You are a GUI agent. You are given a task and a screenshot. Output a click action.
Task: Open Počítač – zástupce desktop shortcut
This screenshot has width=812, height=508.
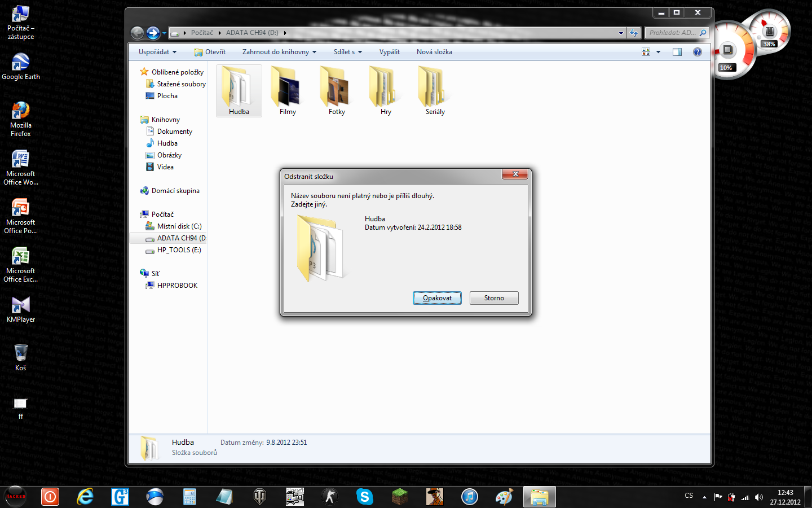(x=21, y=22)
